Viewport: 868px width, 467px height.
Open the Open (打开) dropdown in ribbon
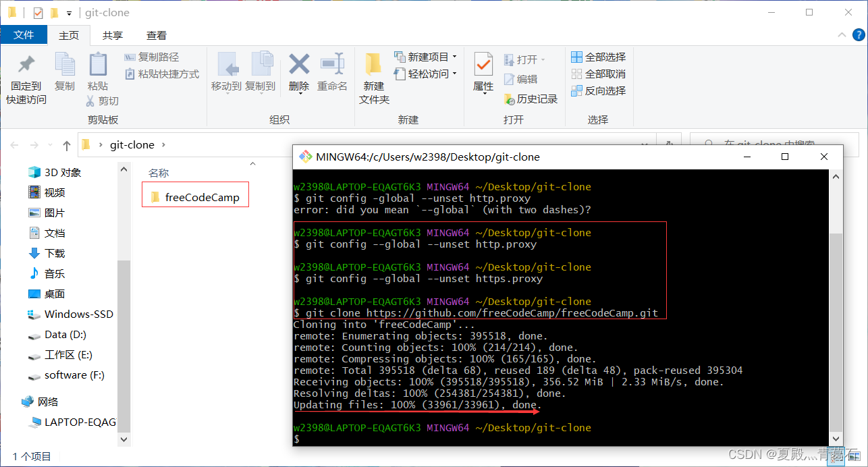click(x=524, y=59)
